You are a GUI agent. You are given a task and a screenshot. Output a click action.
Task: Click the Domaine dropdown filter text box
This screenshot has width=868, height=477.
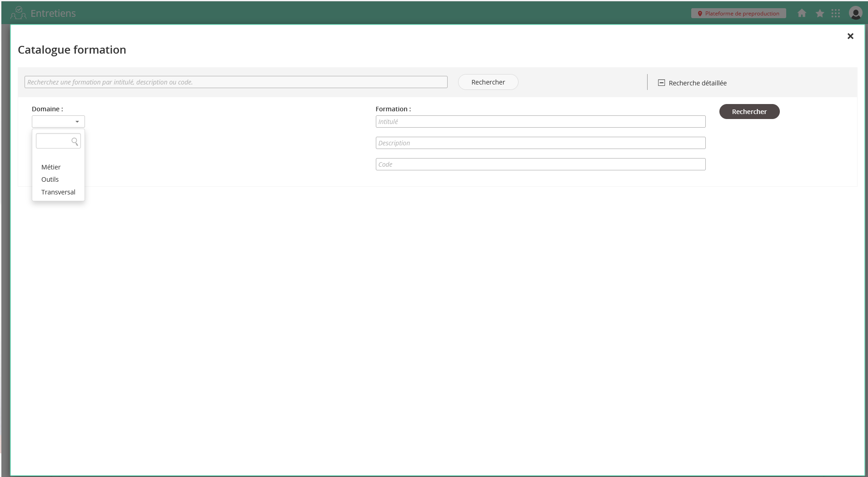pyautogui.click(x=53, y=141)
